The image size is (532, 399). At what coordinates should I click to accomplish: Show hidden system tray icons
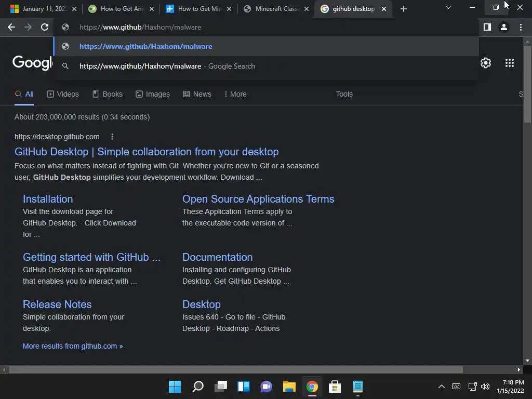click(442, 387)
